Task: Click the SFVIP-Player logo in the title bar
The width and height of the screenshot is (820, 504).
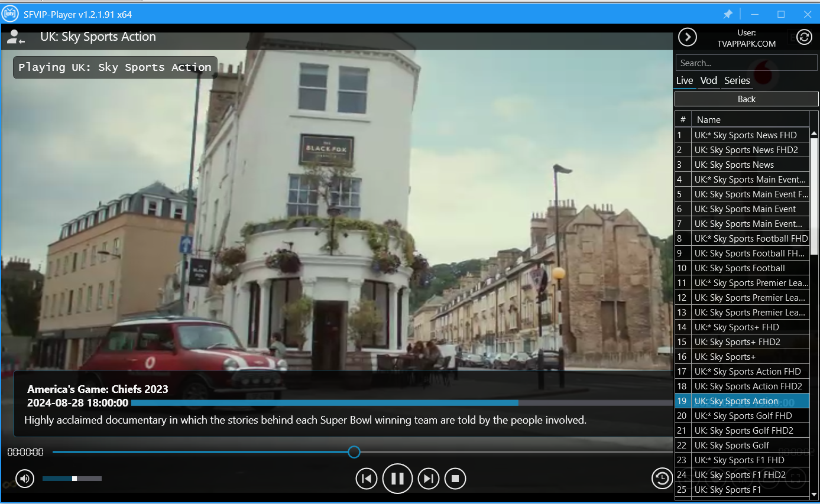Action: point(11,14)
